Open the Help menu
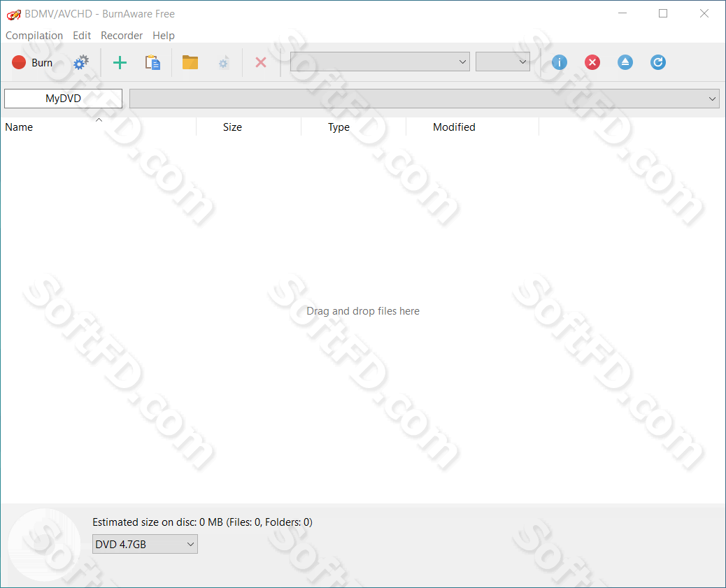This screenshot has height=588, width=726. point(164,36)
